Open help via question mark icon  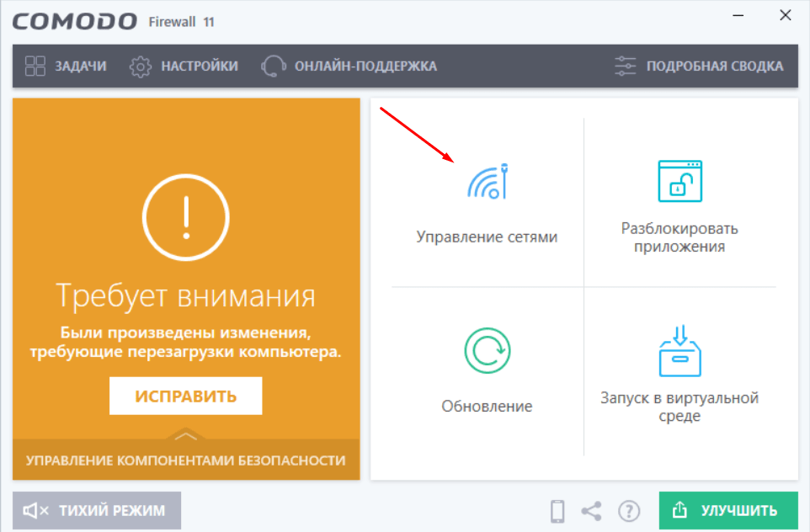click(x=629, y=510)
